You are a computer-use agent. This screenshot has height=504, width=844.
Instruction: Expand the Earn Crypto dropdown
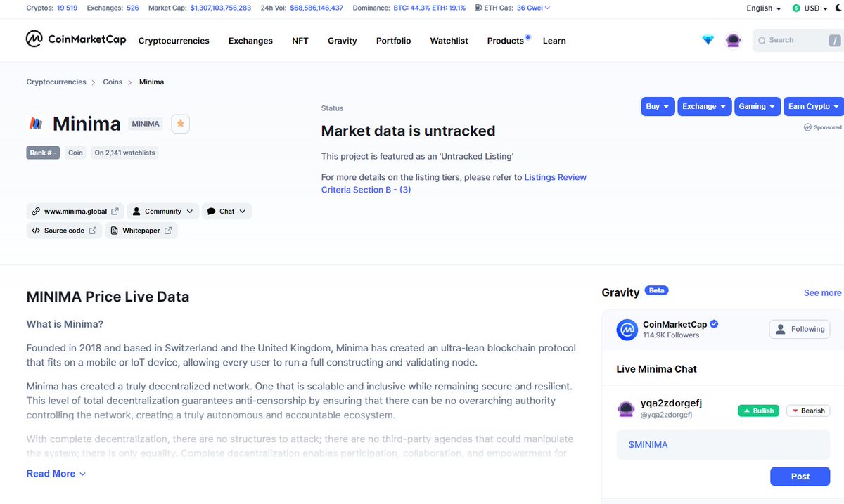pos(813,106)
